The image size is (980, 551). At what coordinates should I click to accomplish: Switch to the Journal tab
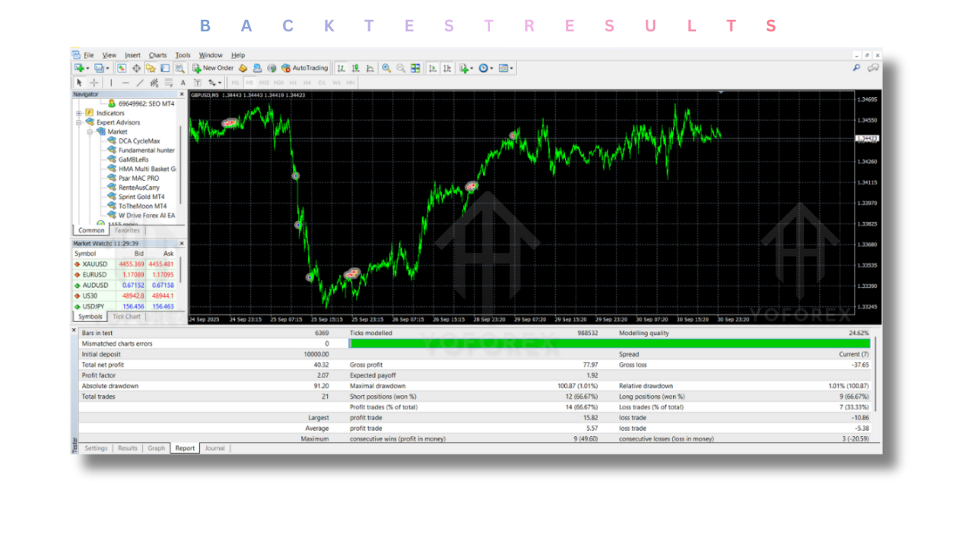coord(214,448)
